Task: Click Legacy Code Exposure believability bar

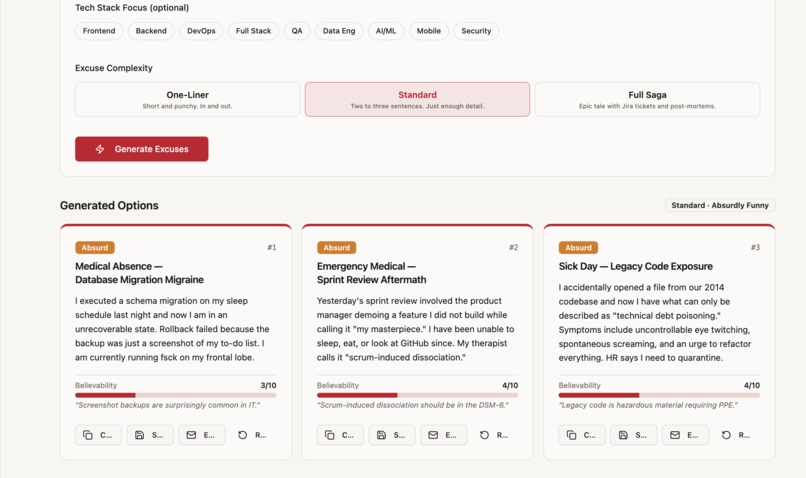Action: [659, 395]
